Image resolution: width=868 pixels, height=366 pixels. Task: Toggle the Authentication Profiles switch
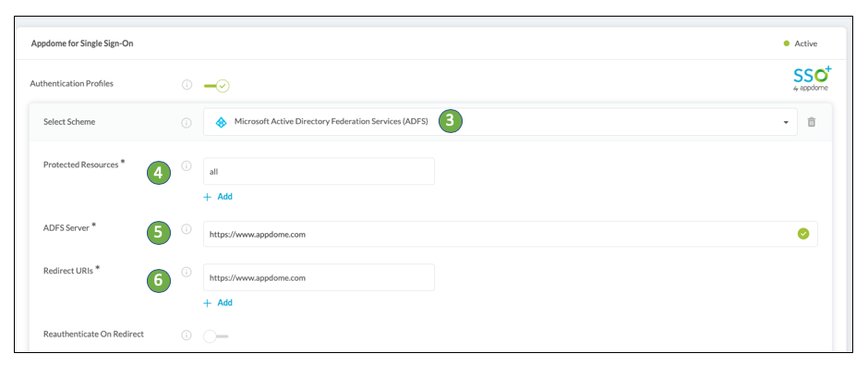[216, 86]
